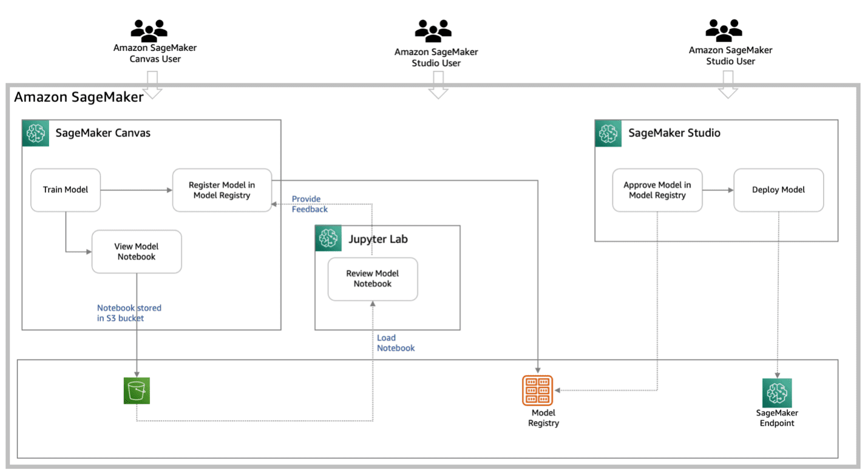Select the View Model Notebook box

click(x=137, y=252)
